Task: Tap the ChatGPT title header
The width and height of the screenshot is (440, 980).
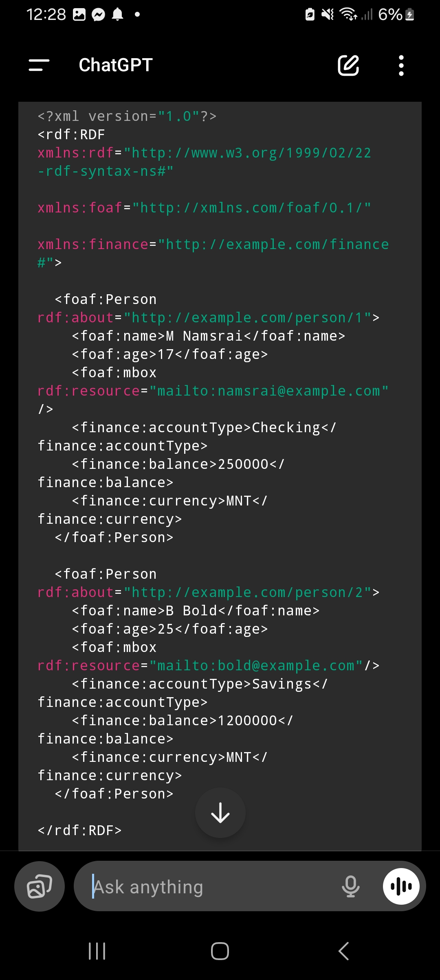Action: [116, 65]
